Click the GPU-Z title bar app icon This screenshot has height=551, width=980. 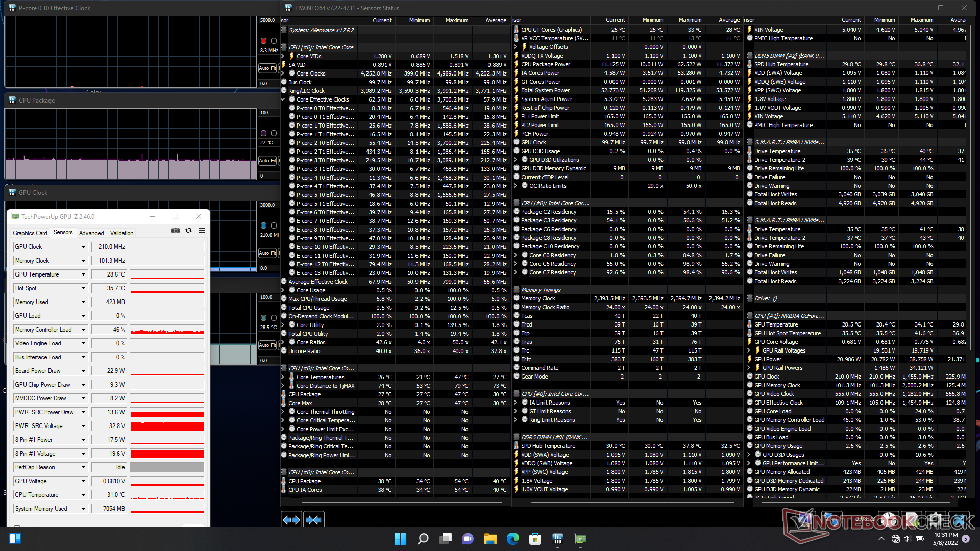click(15, 217)
